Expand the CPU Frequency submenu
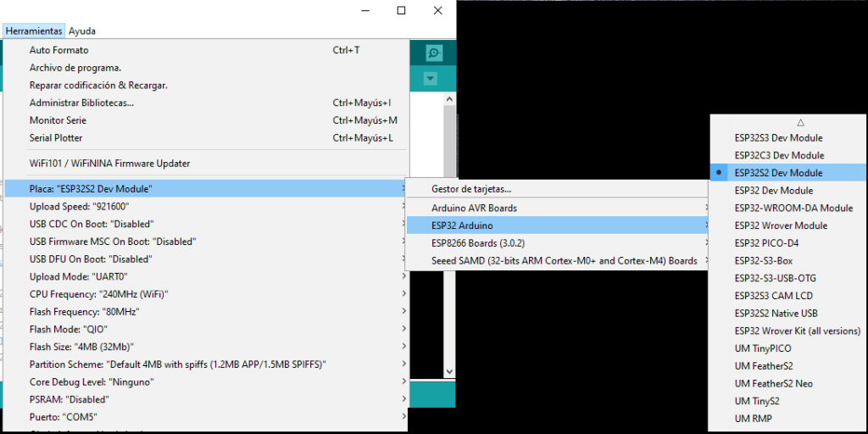The height and width of the screenshot is (434, 868). (98, 294)
